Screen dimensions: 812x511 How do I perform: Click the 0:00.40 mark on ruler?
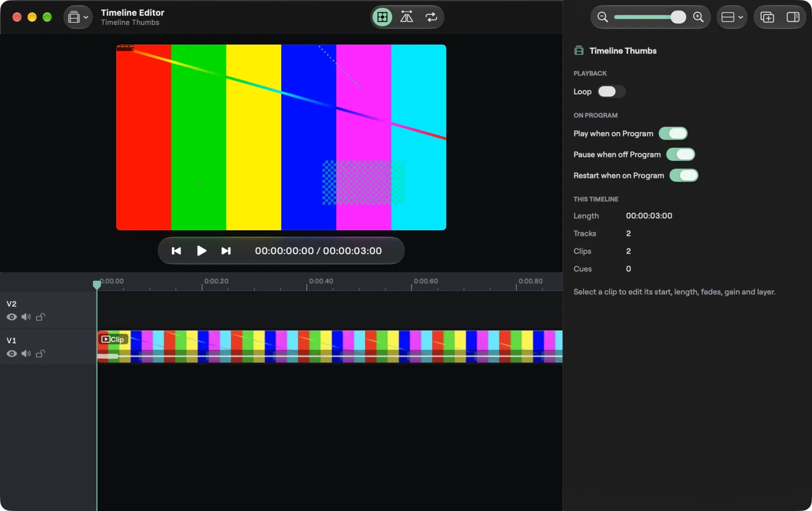pos(321,281)
